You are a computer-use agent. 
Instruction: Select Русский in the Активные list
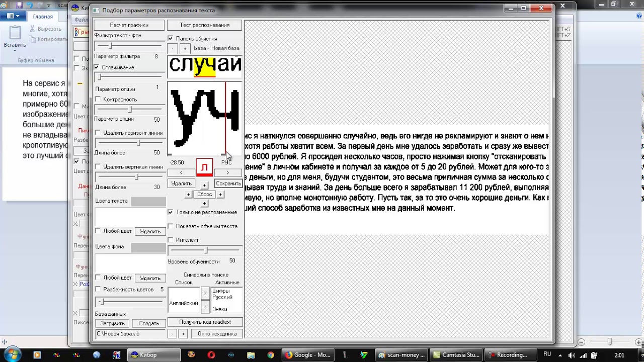[222, 297]
